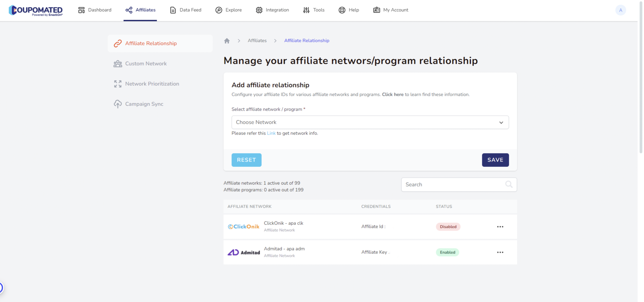
Task: Select Custom Network in sidebar
Action: click(146, 64)
